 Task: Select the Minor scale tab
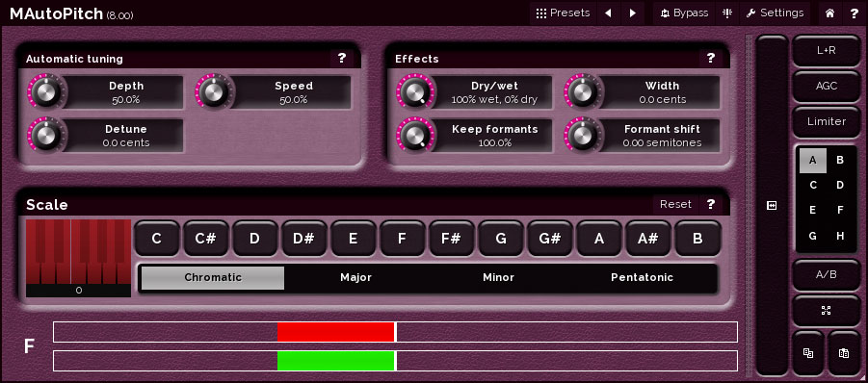click(x=499, y=277)
